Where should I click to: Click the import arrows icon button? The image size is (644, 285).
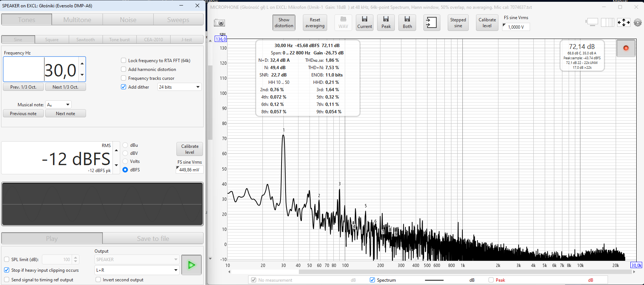click(x=431, y=22)
